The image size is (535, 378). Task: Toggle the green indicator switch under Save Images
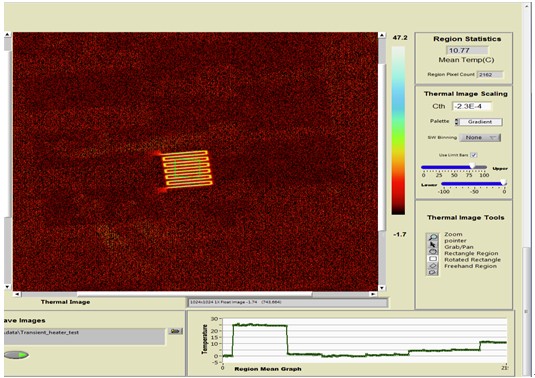point(16,355)
